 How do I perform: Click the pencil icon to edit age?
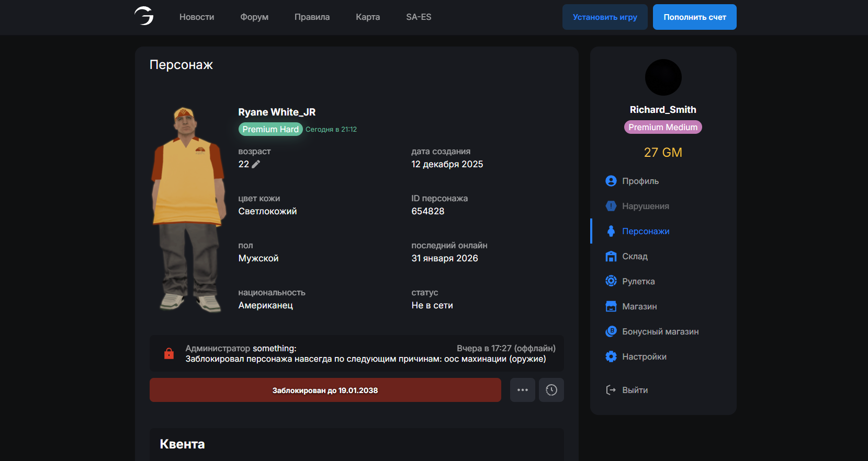coord(256,164)
